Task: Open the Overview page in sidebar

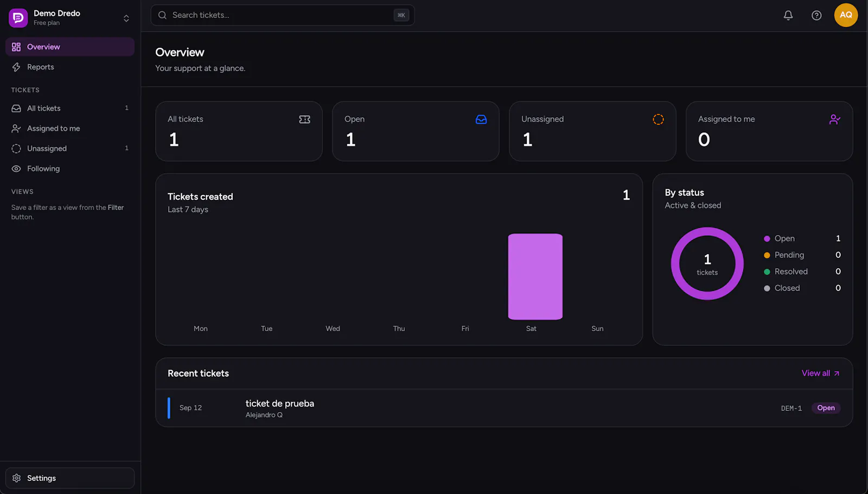Action: (x=70, y=47)
